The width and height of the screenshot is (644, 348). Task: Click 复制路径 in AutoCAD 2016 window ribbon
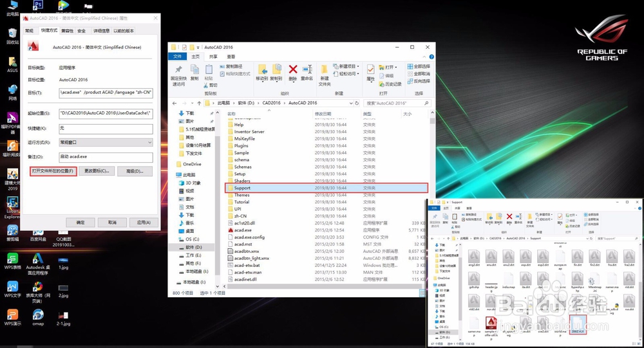point(231,66)
